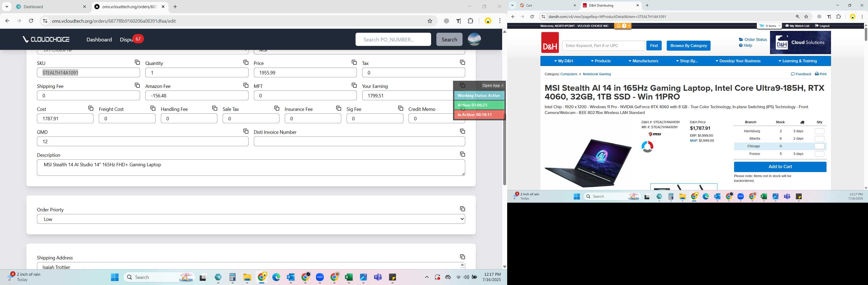This screenshot has width=868, height=285.
Task: Expand the My D&H menu
Action: 563,61
